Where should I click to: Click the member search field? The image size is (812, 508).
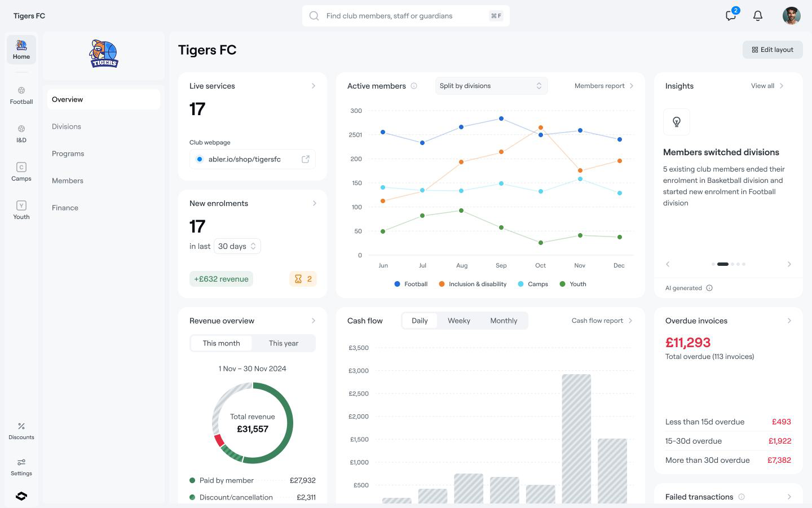(x=406, y=16)
